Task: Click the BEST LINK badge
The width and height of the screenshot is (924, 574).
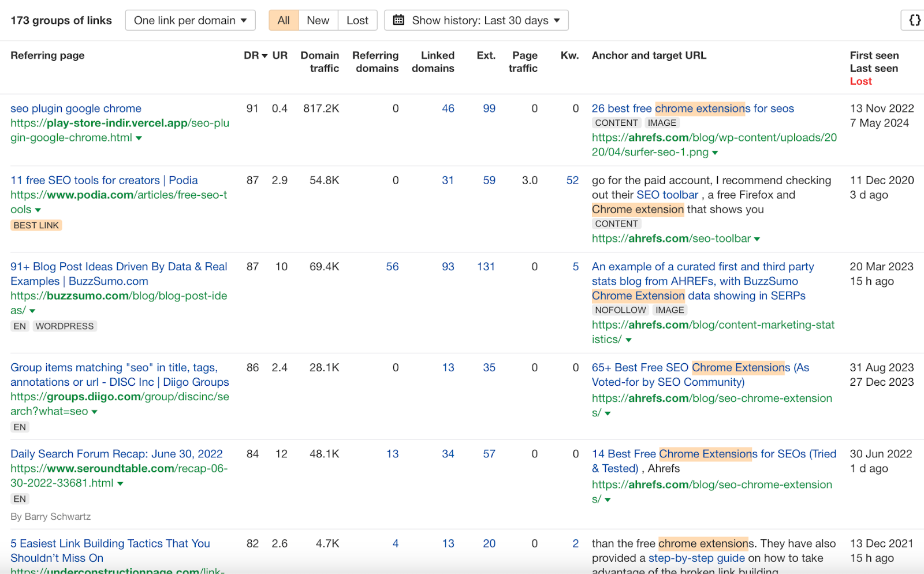Action: (x=36, y=225)
